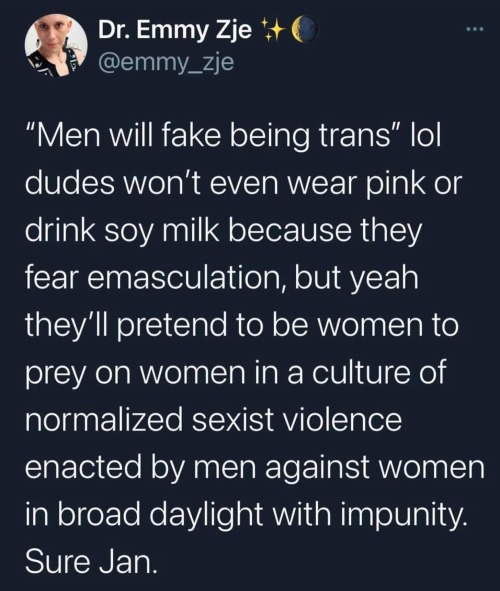Click the word "lol" in the tweet
The width and height of the screenshot is (500, 591).
click(x=427, y=135)
